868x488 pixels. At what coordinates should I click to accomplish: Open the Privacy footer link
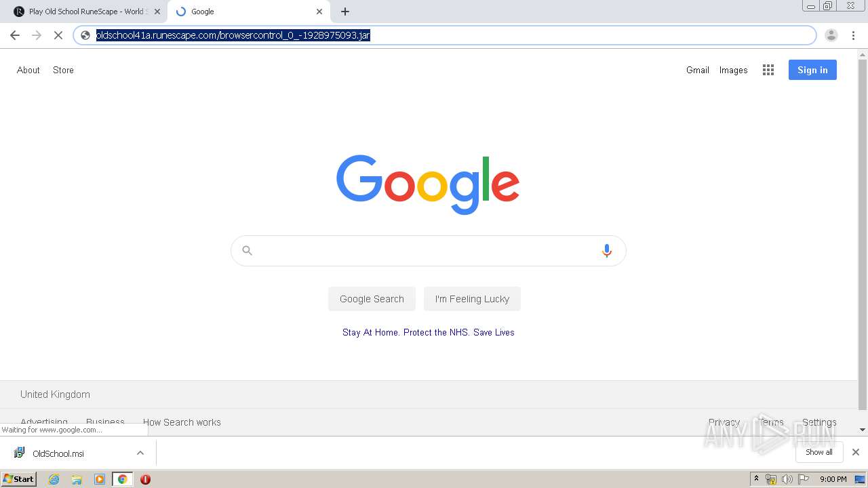pyautogui.click(x=724, y=422)
